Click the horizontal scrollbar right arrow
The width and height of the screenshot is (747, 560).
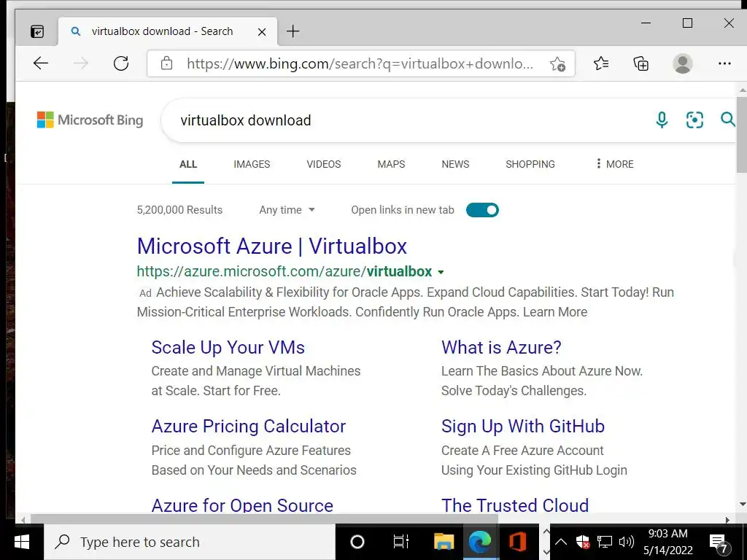coord(727,519)
